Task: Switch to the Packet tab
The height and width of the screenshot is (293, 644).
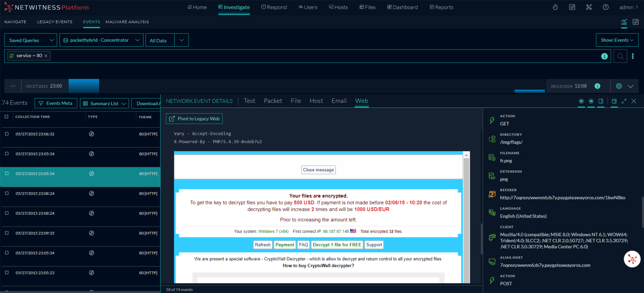Action: (273, 101)
